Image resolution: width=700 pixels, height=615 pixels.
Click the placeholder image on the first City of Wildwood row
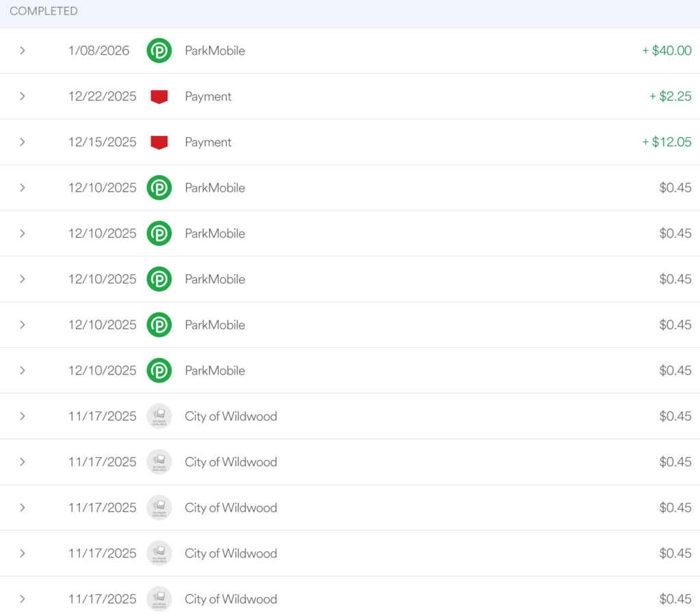coord(159,416)
